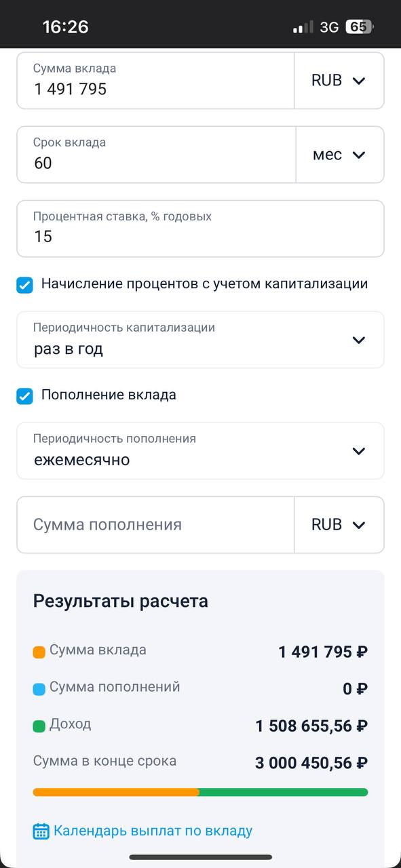
Task: Expand Периодичность пополнения dropdown
Action: click(x=200, y=451)
